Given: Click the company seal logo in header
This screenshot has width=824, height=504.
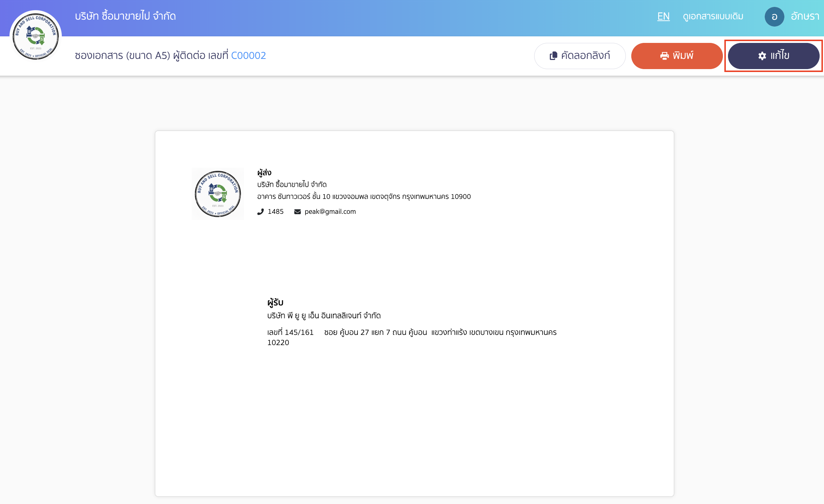Looking at the screenshot, I should [36, 36].
